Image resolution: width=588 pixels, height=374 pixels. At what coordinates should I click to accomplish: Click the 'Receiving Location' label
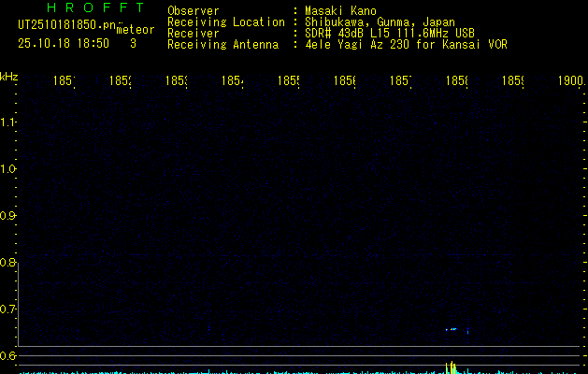[226, 22]
